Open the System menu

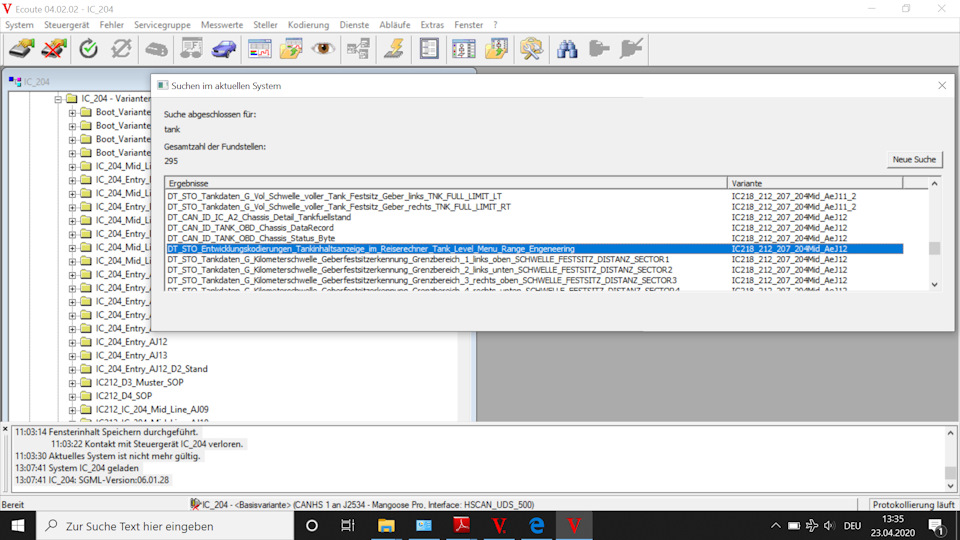(x=20, y=25)
